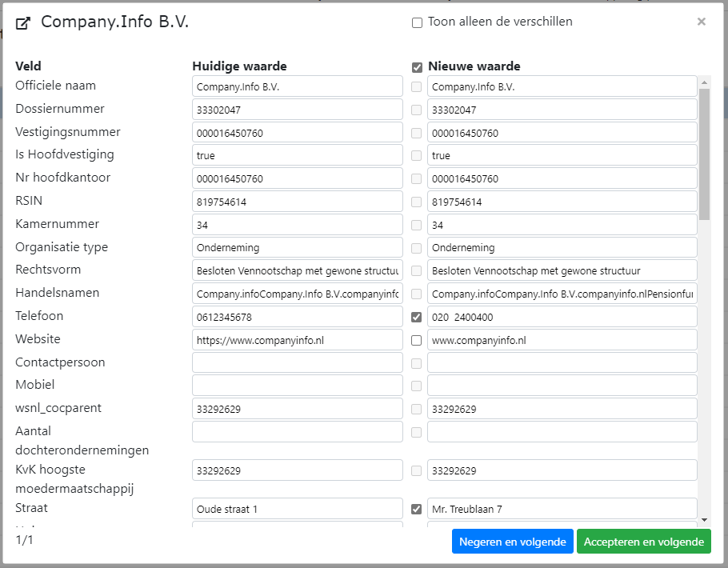Click the current Telefoon field 0612345678
Viewport: 728px width, 568px height.
click(297, 317)
